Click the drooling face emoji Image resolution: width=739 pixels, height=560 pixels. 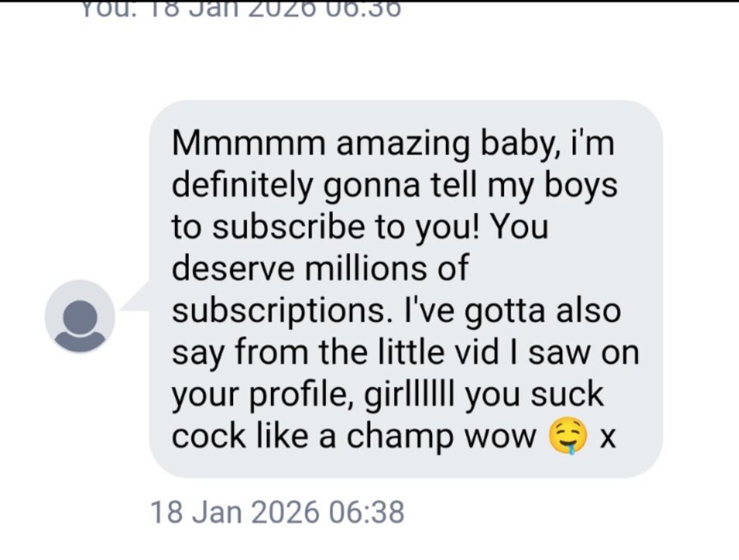[568, 435]
